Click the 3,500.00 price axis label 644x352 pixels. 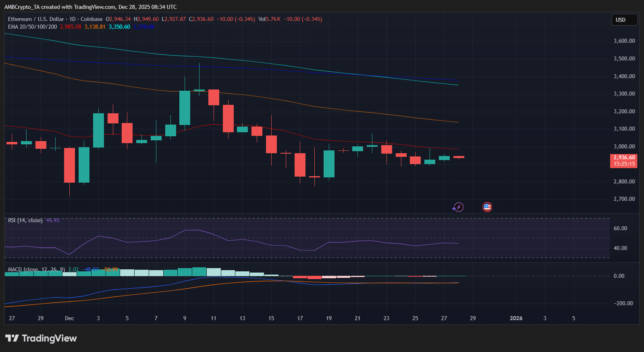(x=624, y=58)
